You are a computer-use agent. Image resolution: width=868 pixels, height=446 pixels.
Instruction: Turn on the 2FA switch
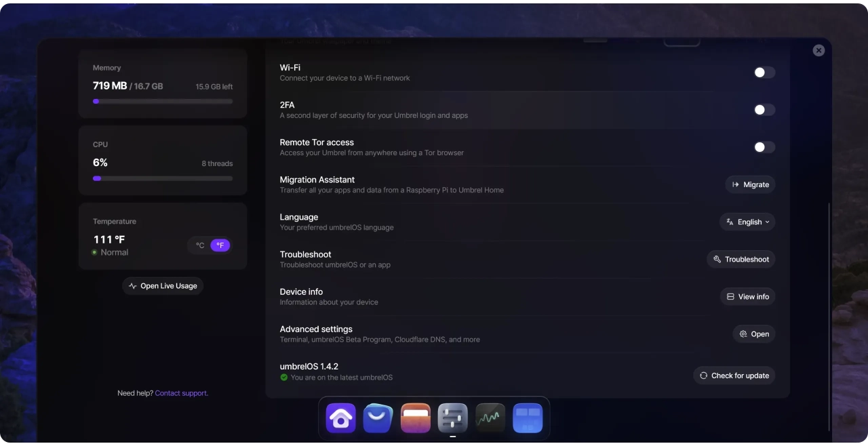[x=764, y=110]
